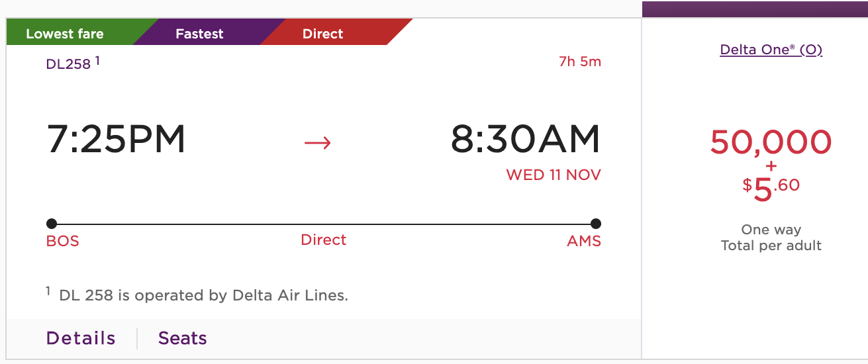Click the Direct label under route line
This screenshot has width=868, height=364.
point(324,240)
